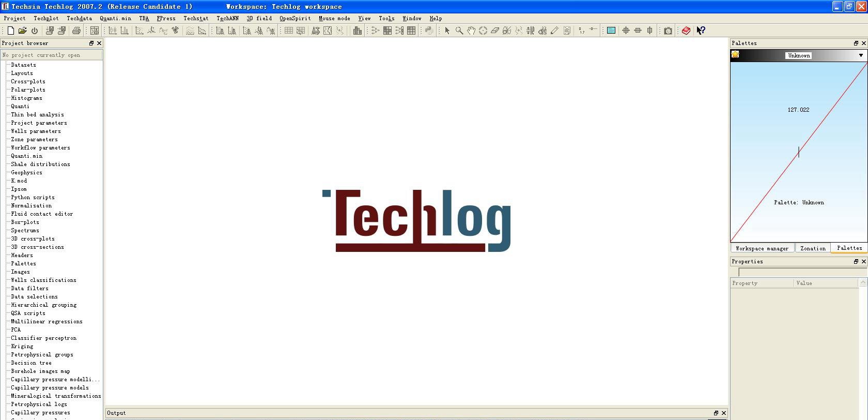
Task: Select Histograms in the Project browser
Action: pos(26,98)
